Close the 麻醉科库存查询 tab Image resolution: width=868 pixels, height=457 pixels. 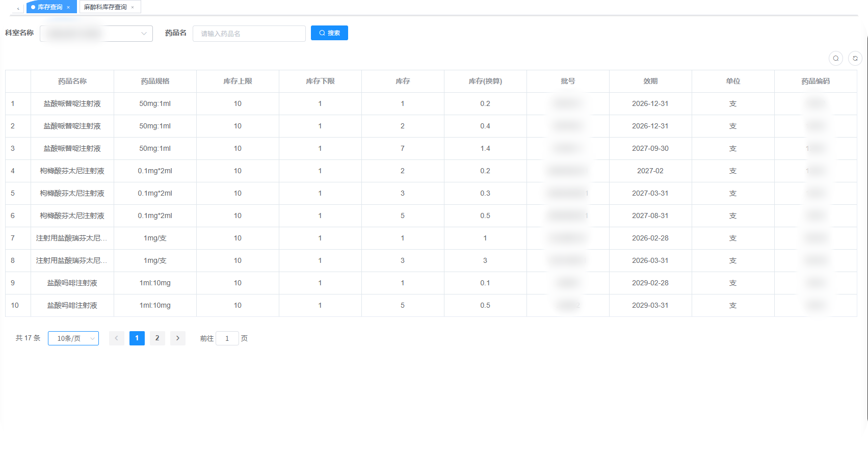tap(133, 7)
